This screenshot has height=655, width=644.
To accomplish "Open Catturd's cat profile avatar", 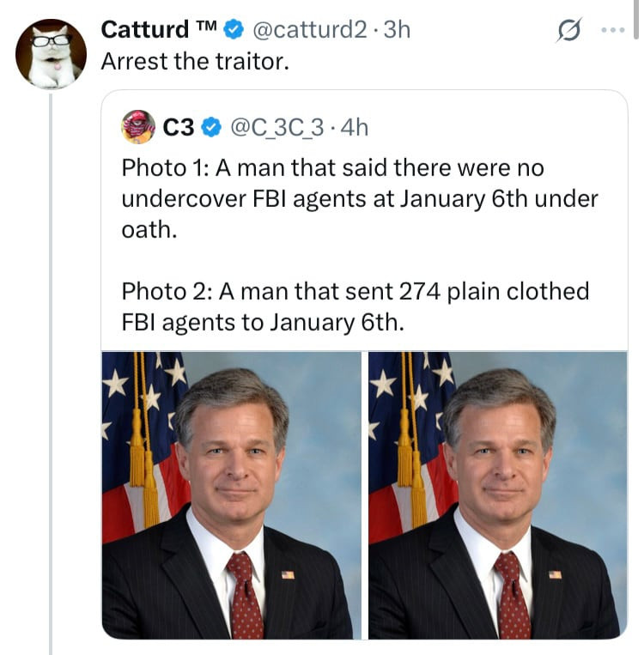I will pos(51,53).
